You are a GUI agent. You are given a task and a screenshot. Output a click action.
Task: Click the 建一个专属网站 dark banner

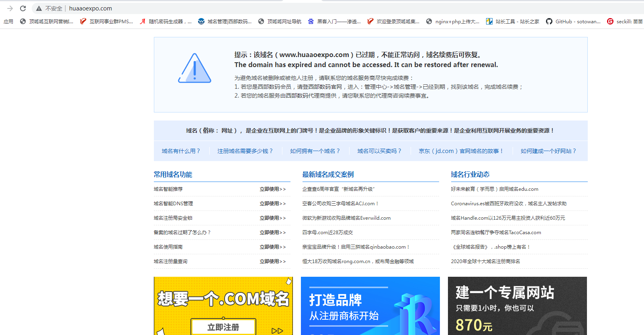[517, 306]
